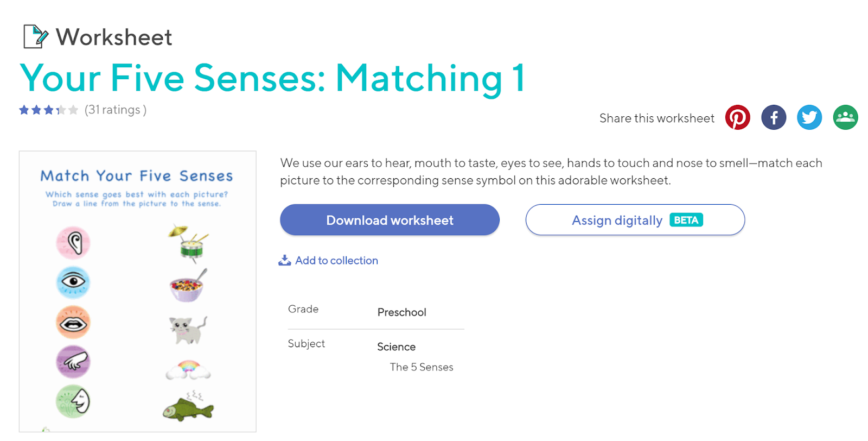Click the Worksheet pencil-page icon
The width and height of the screenshot is (868, 441).
click(35, 37)
